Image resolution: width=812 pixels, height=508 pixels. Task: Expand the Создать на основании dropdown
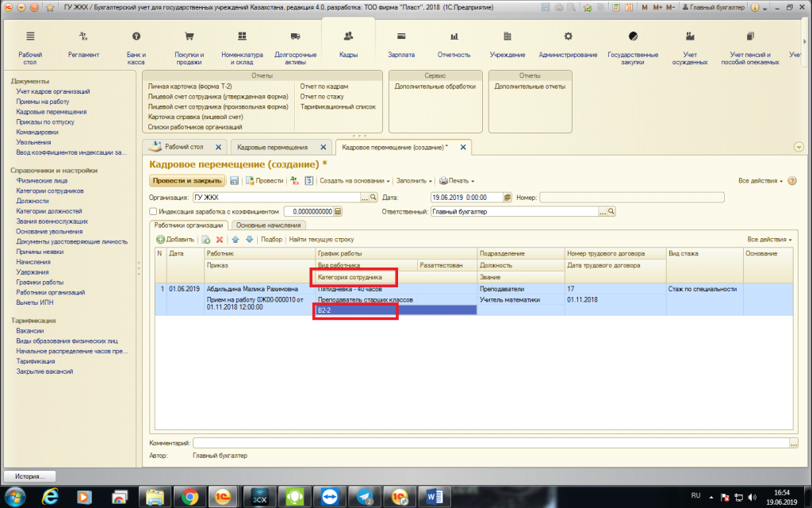point(356,181)
